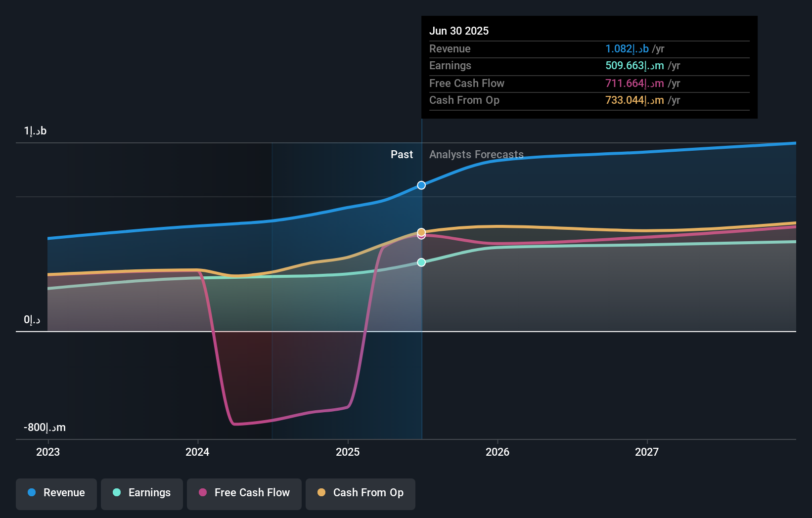Viewport: 812px width, 518px height.
Task: Open the Past section of the chart
Action: click(402, 154)
